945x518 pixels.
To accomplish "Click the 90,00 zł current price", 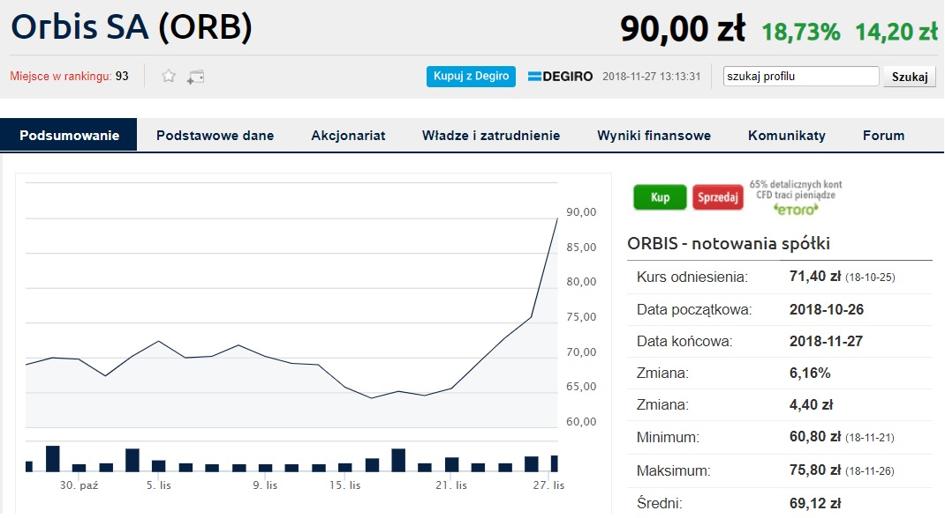I will coord(682,29).
